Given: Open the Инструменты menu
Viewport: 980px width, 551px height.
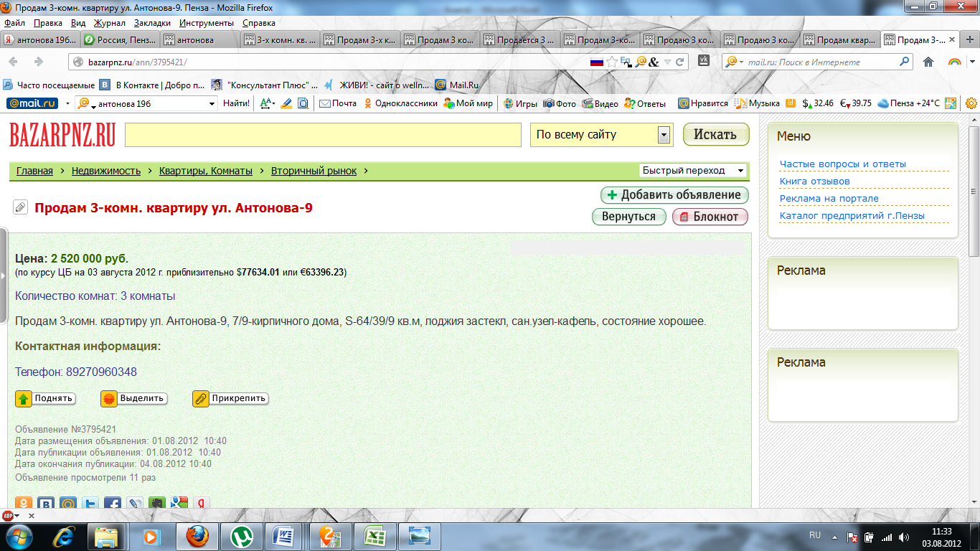Looking at the screenshot, I should click(207, 23).
